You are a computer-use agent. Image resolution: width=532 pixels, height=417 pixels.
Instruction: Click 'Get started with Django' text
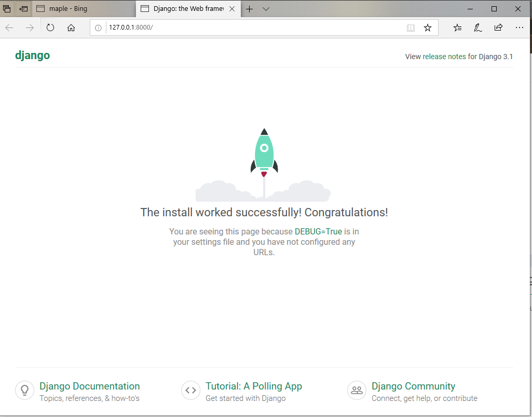245,398
